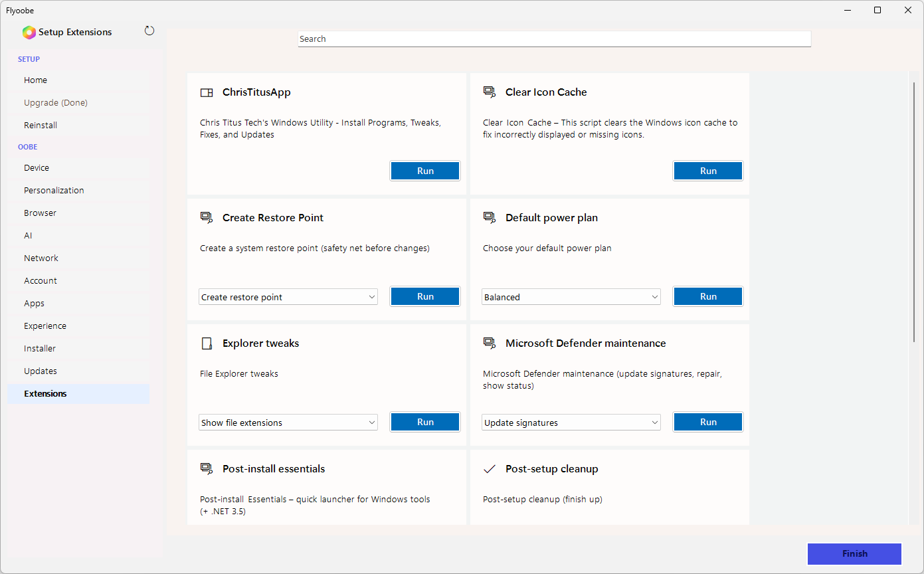Viewport: 924px width, 574px height.
Task: Run the ChrisTitusApp extension
Action: click(425, 171)
